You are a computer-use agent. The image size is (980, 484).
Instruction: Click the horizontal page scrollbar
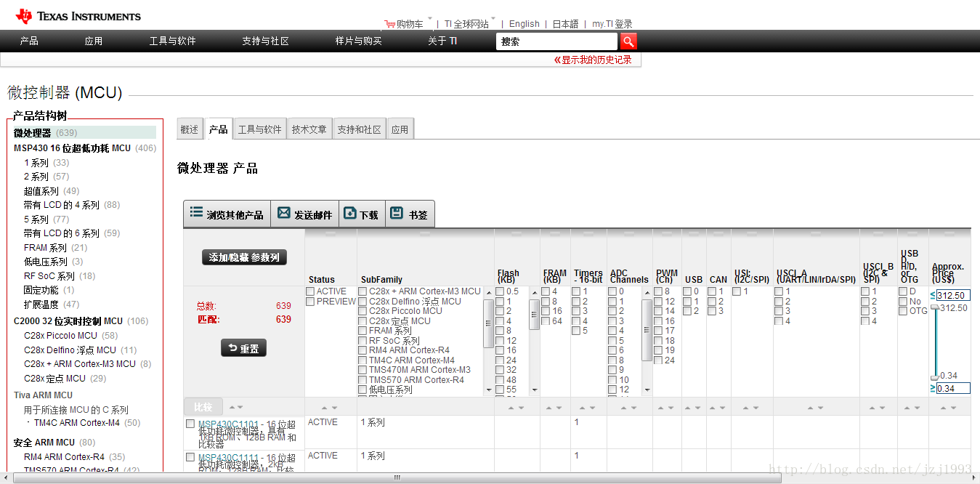[397, 478]
